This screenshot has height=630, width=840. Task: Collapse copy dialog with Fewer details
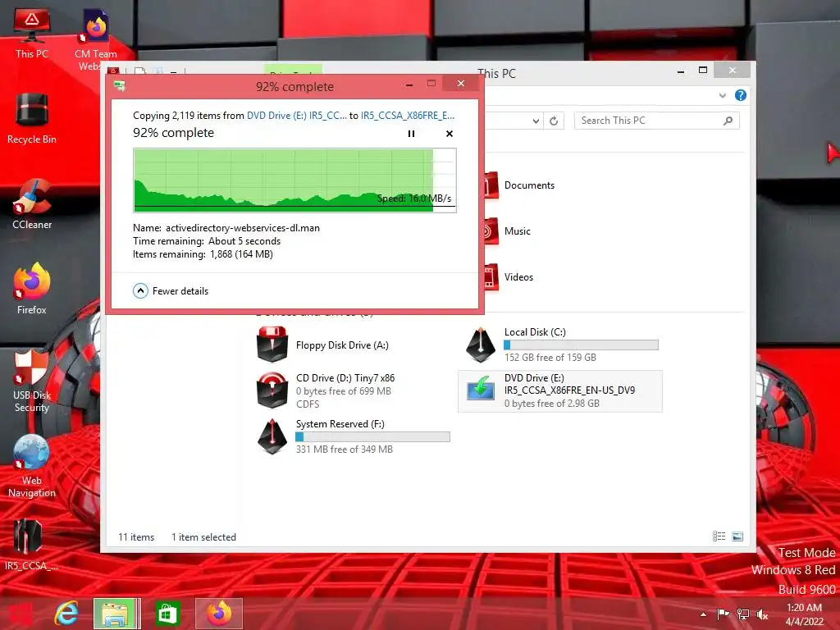[x=171, y=291]
